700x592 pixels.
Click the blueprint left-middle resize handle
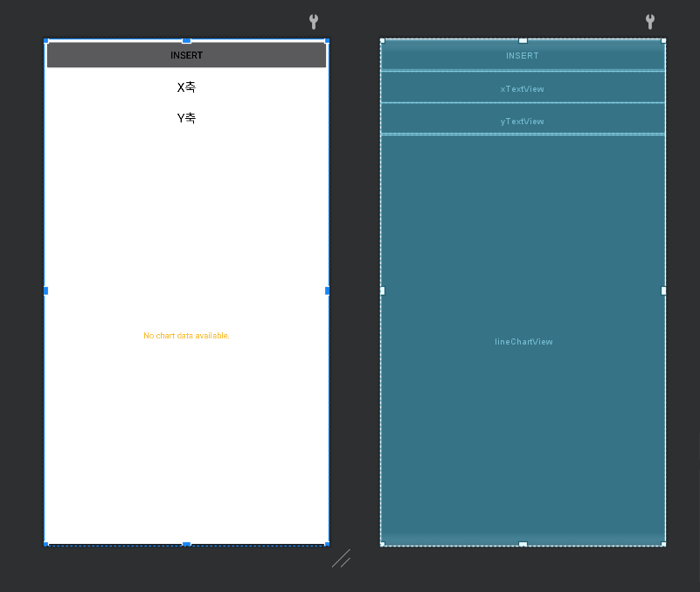click(382, 291)
